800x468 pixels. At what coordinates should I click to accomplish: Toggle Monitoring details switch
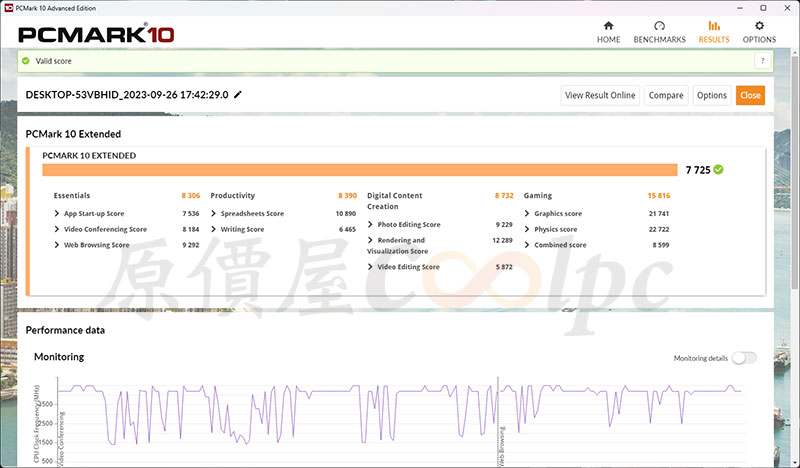click(x=744, y=358)
